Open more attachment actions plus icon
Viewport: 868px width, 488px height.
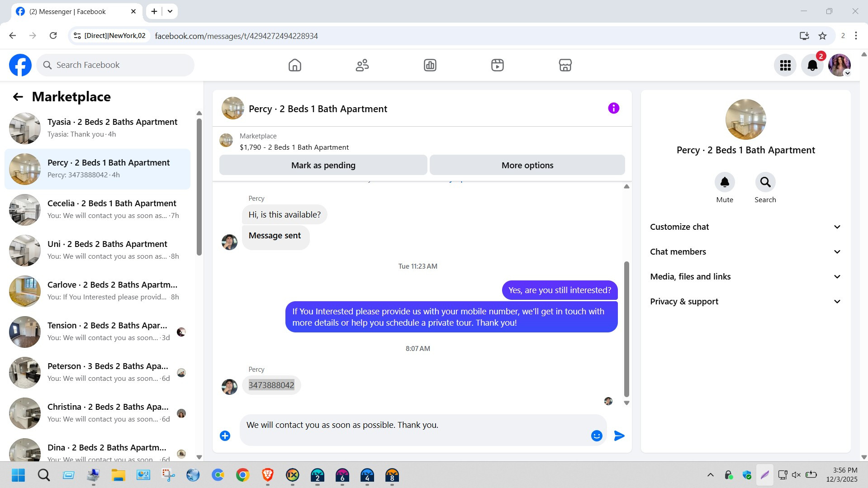point(225,436)
